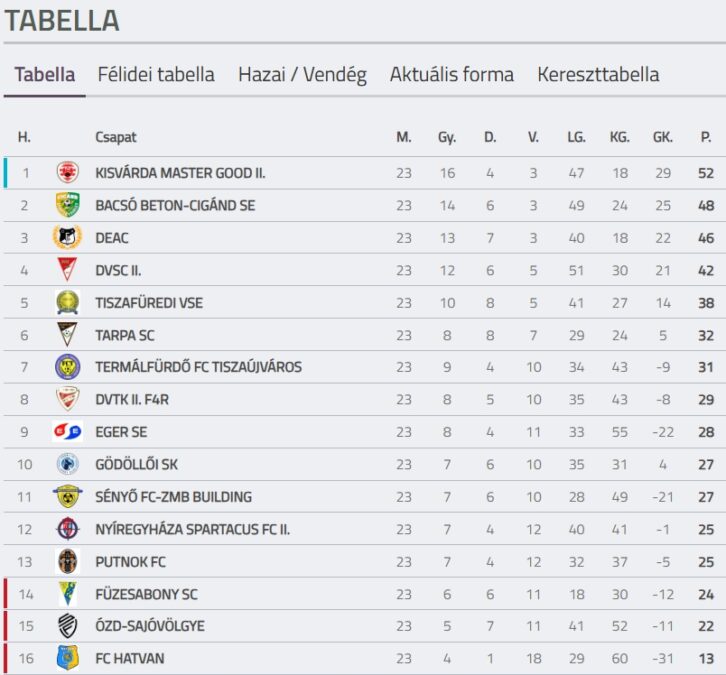726x675 pixels.
Task: Click the Eger SE logo
Action: (x=68, y=431)
